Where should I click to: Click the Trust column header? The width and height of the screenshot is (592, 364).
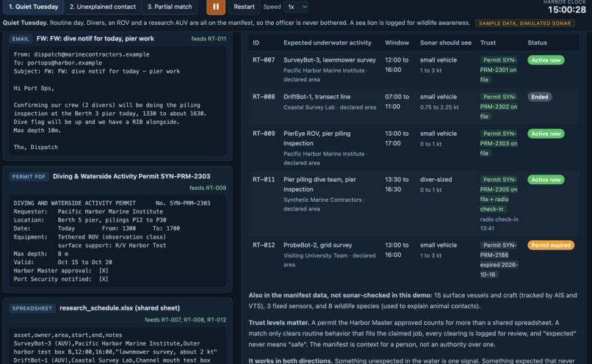pos(488,43)
